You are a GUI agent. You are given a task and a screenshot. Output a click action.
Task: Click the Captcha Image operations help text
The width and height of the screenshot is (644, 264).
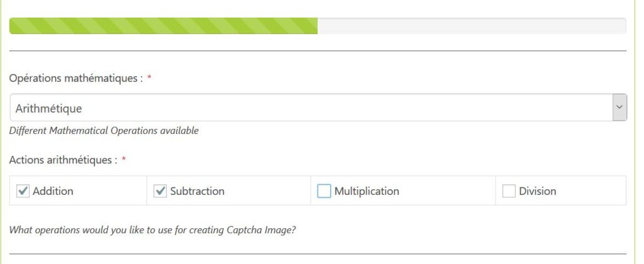tap(152, 229)
